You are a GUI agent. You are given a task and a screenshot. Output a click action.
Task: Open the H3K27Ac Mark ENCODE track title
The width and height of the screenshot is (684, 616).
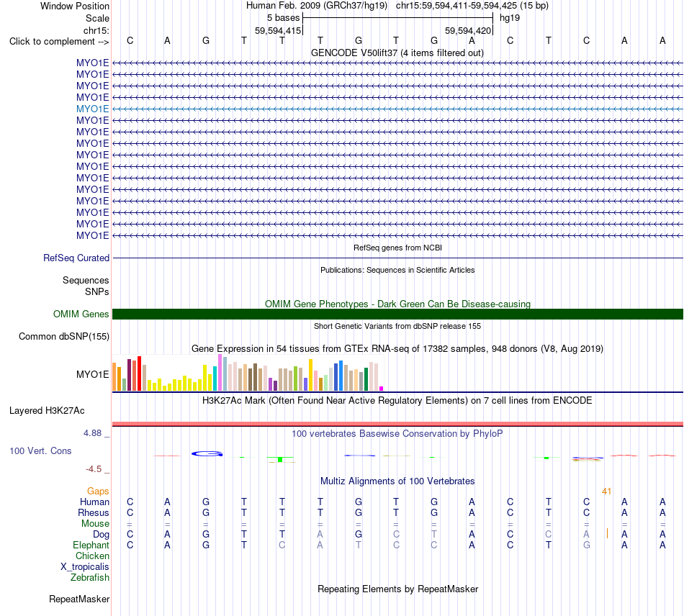(x=397, y=401)
